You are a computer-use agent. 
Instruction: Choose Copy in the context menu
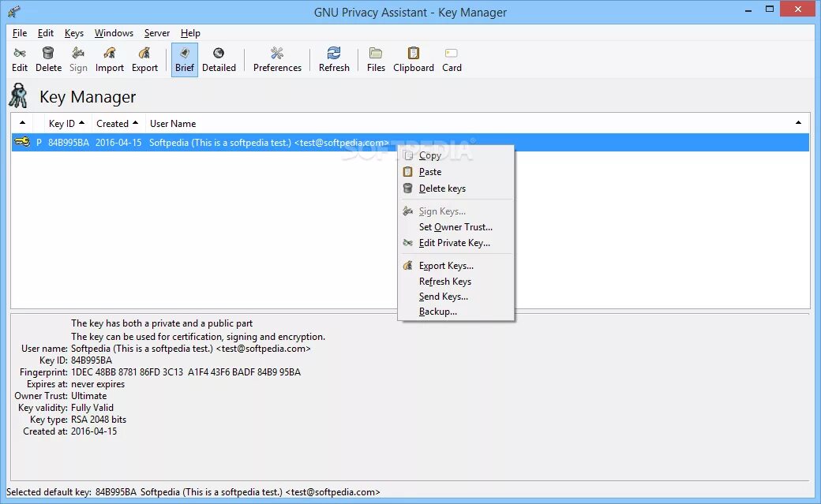[x=455, y=155]
